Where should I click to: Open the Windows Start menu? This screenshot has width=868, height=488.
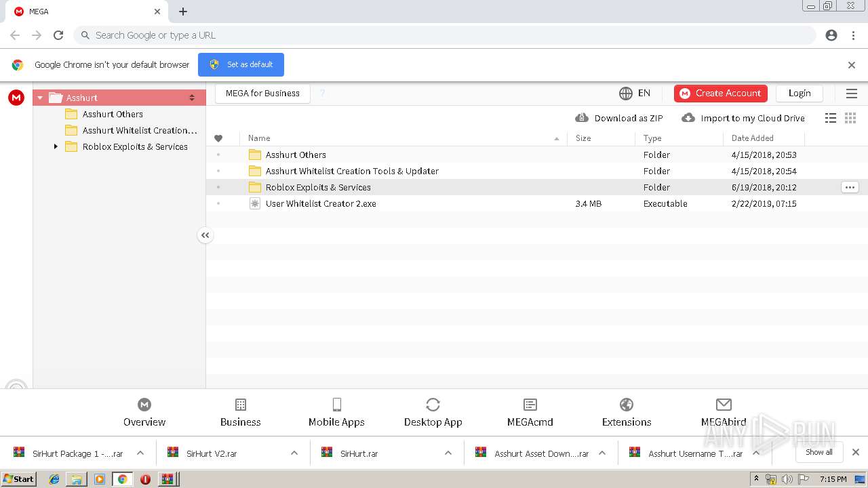[x=19, y=479]
